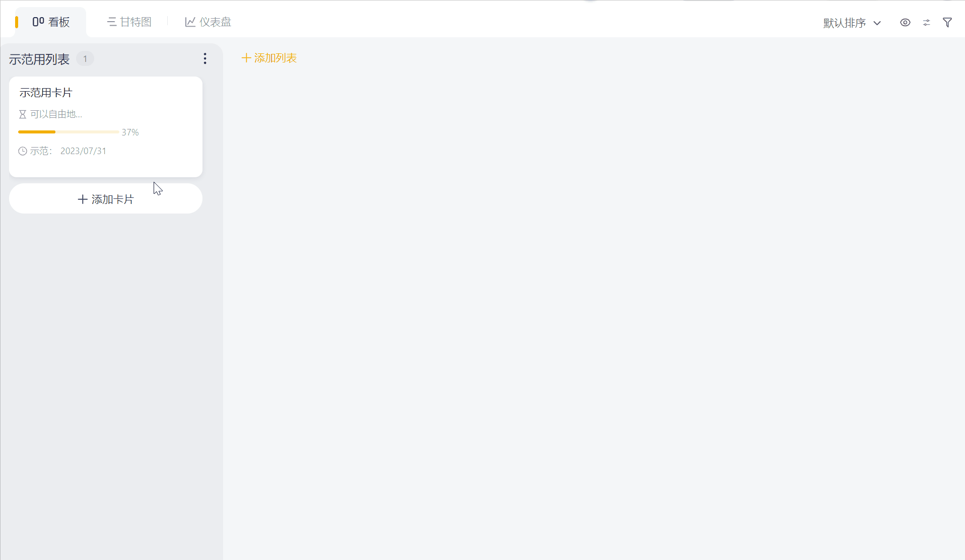Open the display settings sliders icon
Viewport: 965px width, 560px height.
(926, 23)
